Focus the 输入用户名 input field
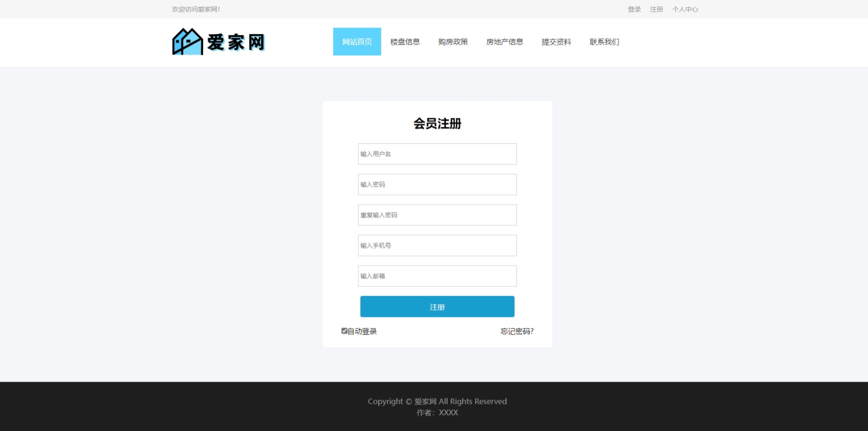868x431 pixels. pyautogui.click(x=437, y=154)
